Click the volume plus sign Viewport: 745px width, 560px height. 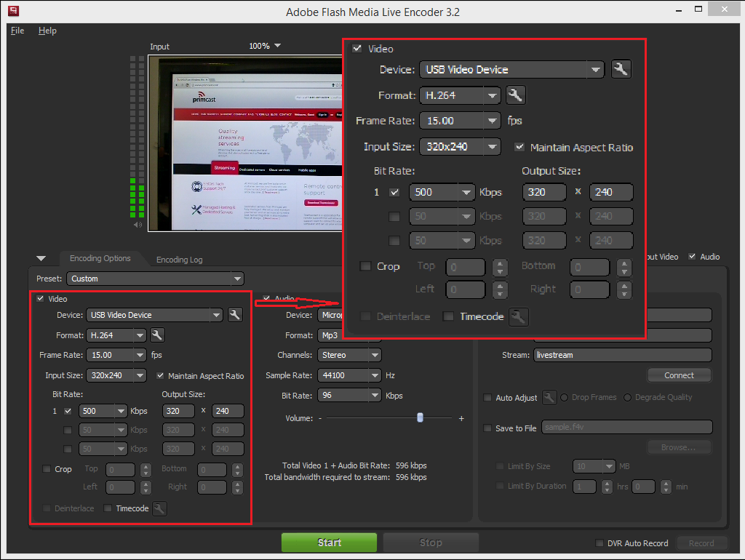coord(461,418)
